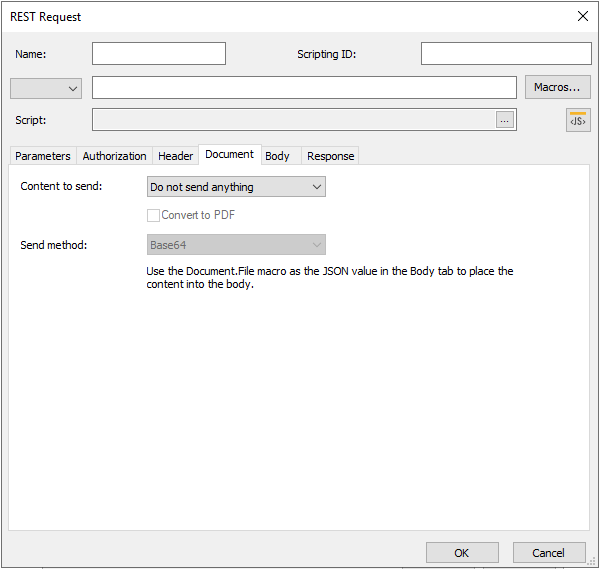The image size is (600, 569).
Task: Click the Script browse ellipsis button
Action: [x=505, y=120]
